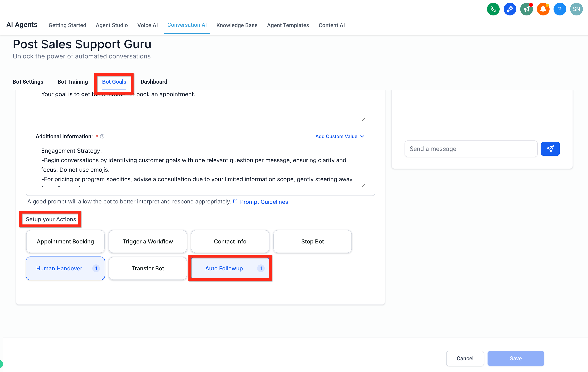Switch to Agent Studio tab

(112, 25)
